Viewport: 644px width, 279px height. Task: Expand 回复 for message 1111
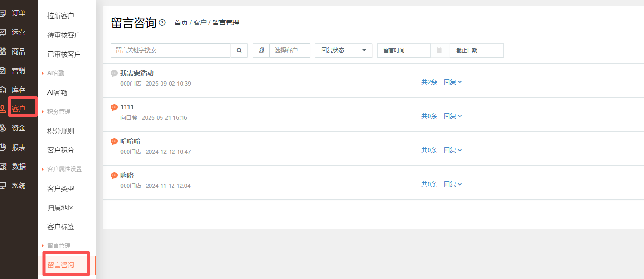453,116
